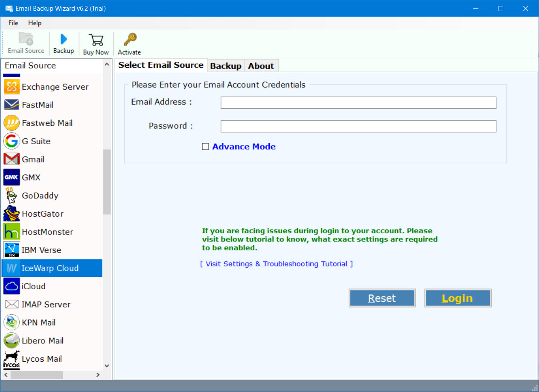Choose Exchange Server from the source list
539x392 pixels.
click(55, 87)
